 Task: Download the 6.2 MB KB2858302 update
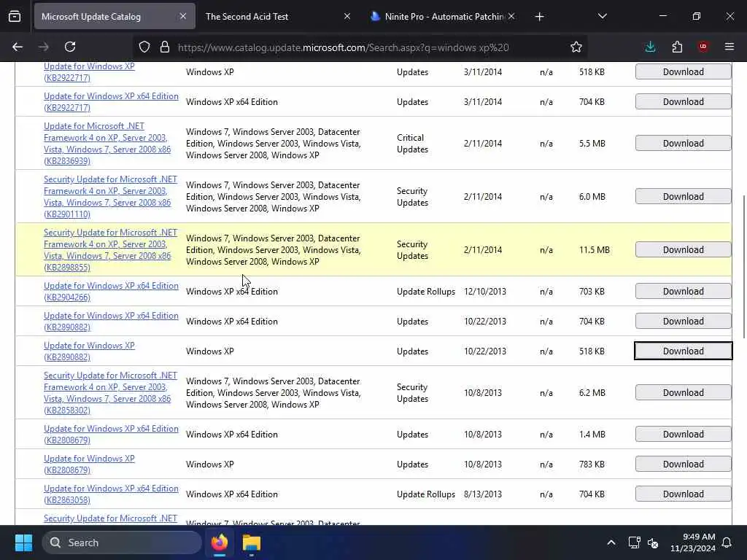[683, 393]
